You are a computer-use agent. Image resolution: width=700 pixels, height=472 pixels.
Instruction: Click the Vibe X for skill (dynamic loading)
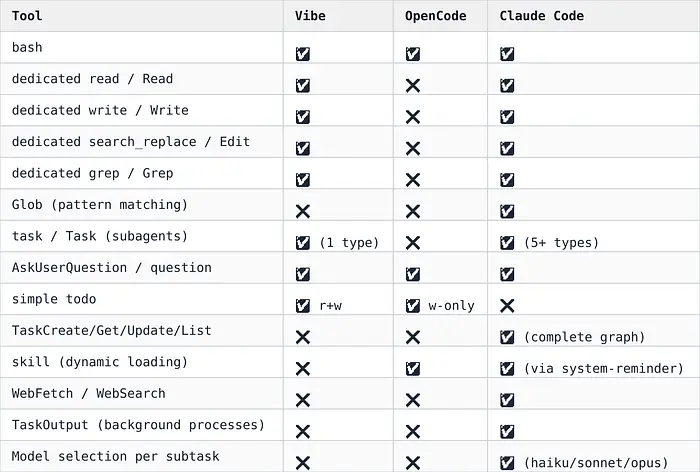pyautogui.click(x=303, y=369)
